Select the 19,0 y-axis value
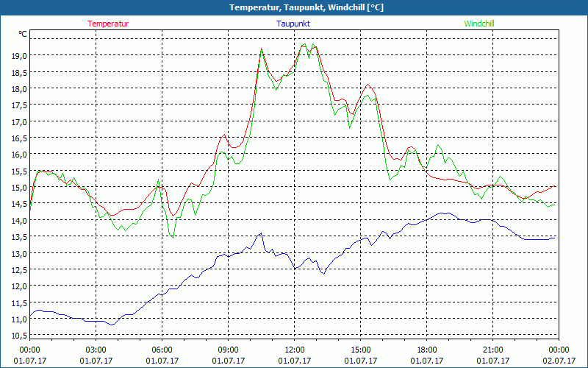This screenshot has height=368, width=588. (20, 56)
